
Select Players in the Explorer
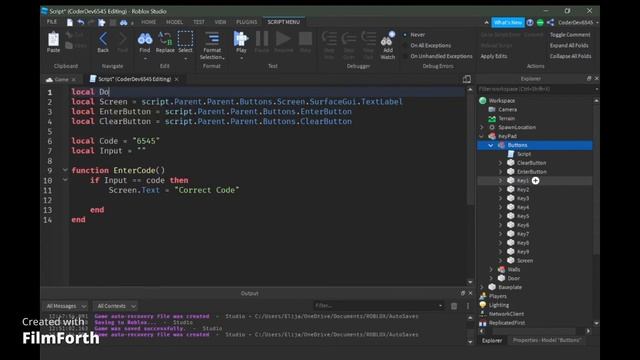[x=498, y=296]
